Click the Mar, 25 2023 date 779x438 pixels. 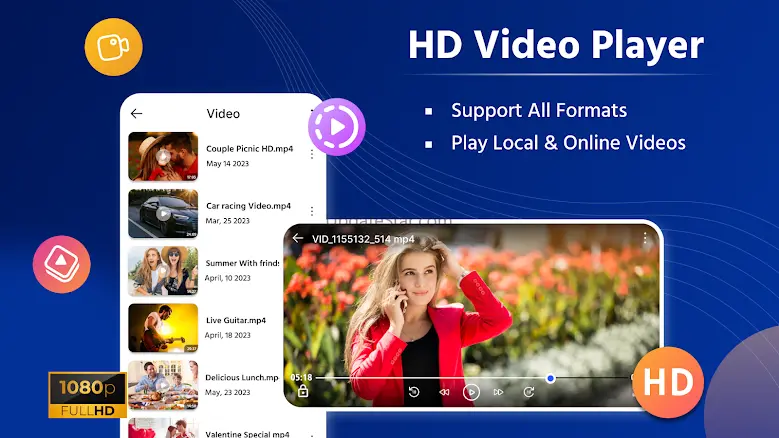(x=228, y=220)
